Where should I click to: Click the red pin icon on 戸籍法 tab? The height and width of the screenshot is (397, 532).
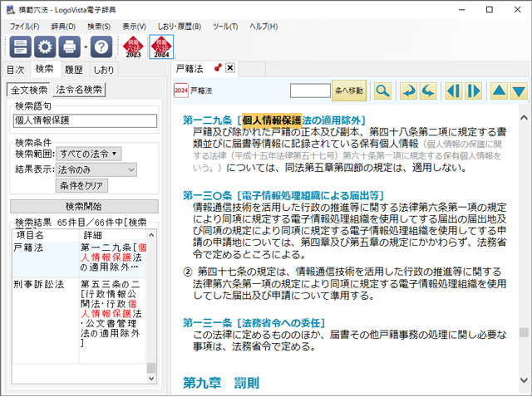pos(218,68)
